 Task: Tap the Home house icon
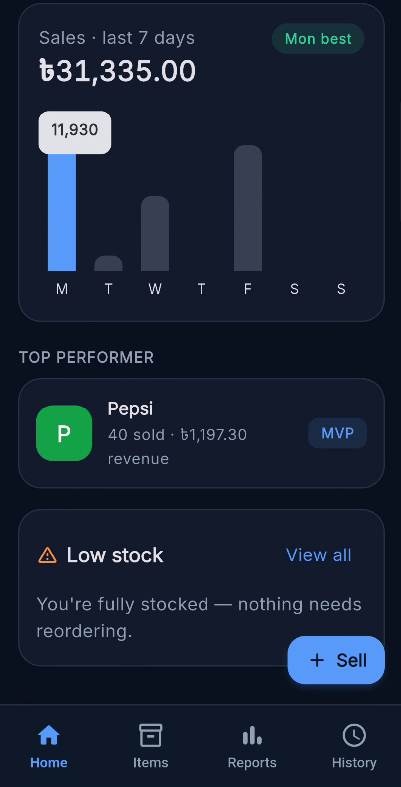tap(49, 736)
